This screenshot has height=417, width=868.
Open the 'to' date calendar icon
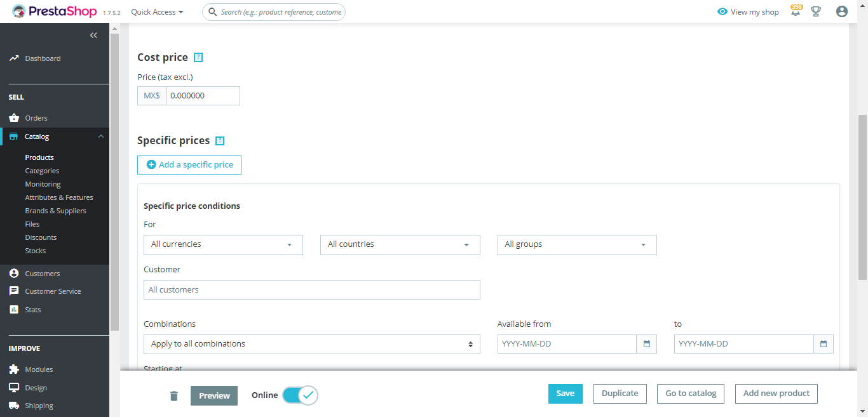coord(824,344)
